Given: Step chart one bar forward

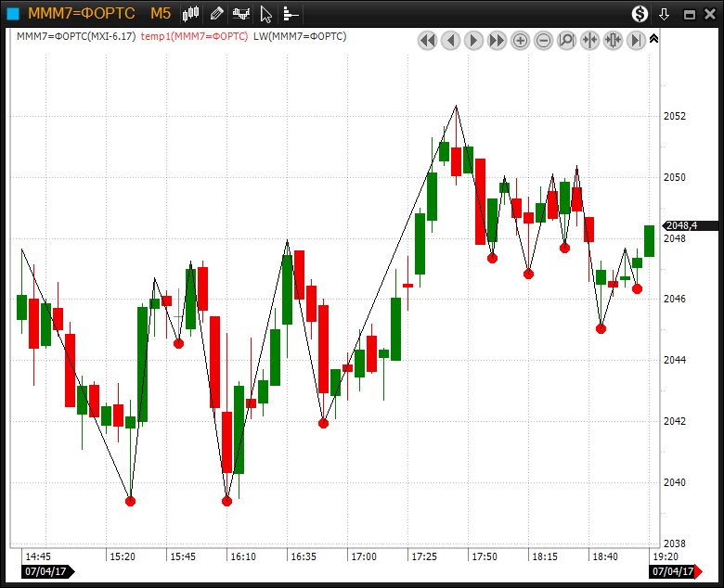Looking at the screenshot, I should tap(473, 41).
